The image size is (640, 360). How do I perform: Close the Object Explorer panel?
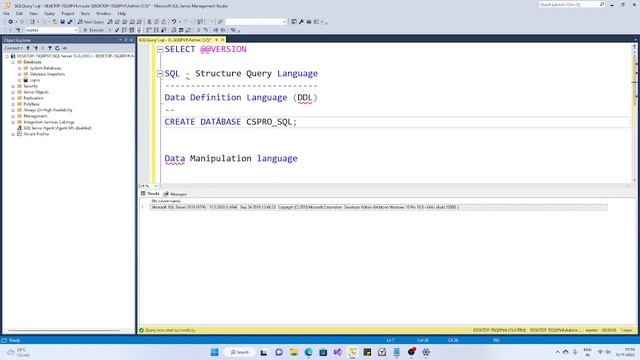tap(131, 40)
